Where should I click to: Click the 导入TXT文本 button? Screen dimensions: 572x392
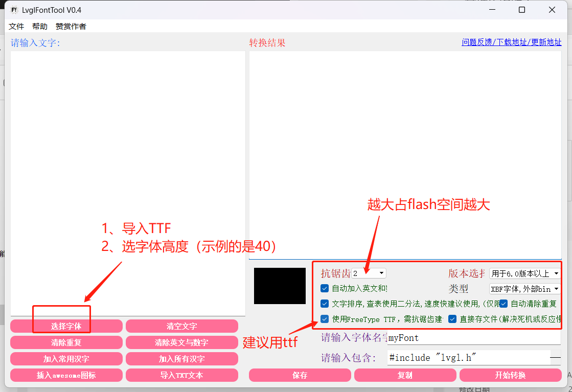click(181, 375)
